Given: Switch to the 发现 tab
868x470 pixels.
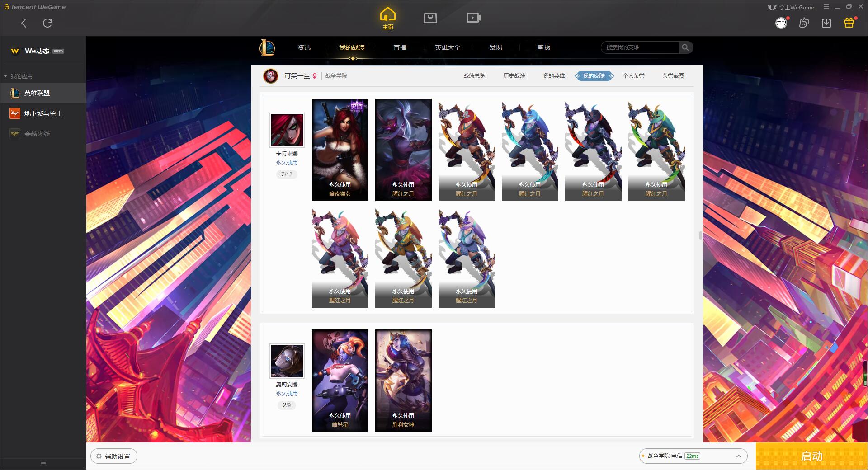Looking at the screenshot, I should [495, 47].
